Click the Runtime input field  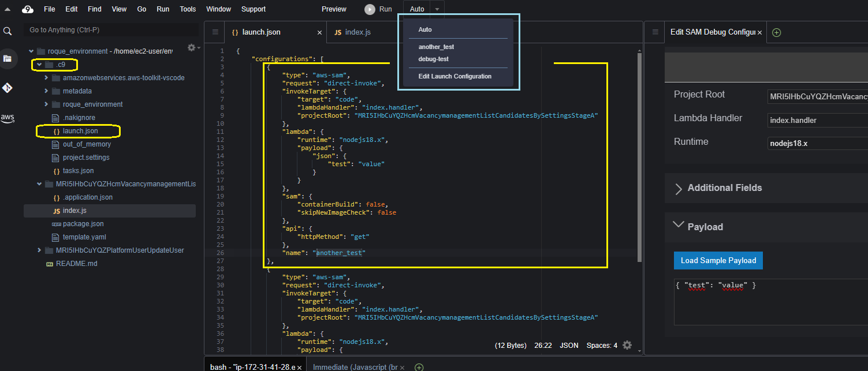(818, 143)
